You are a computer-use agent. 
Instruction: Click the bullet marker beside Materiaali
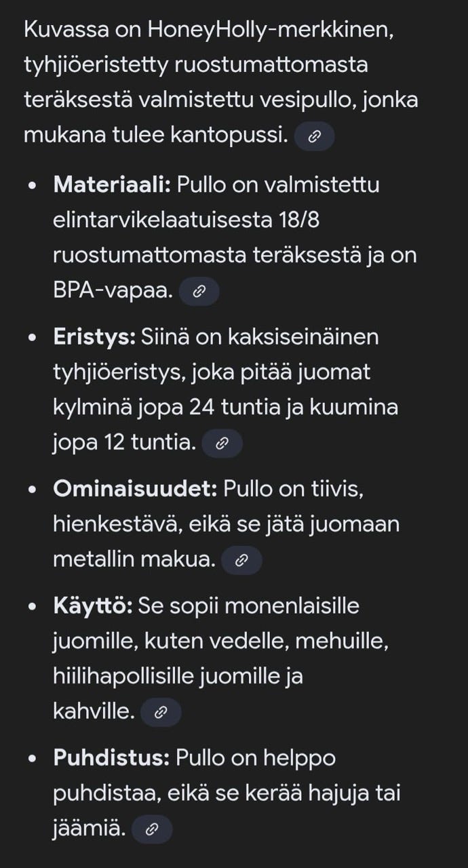30,183
